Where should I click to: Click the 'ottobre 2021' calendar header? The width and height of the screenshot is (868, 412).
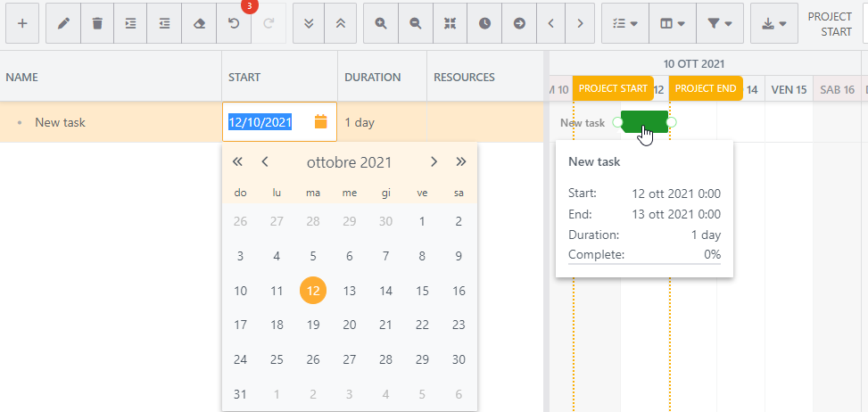tap(349, 162)
